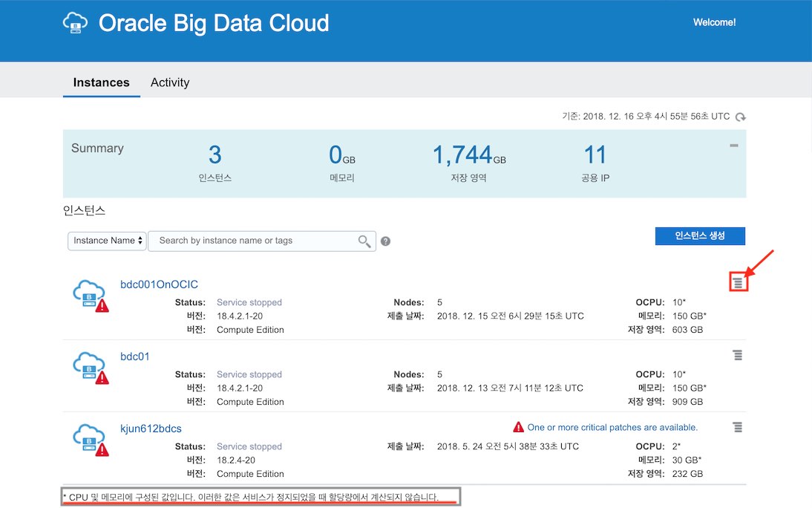Open the bdc01 instance link
The image size is (812, 508).
pyautogui.click(x=135, y=356)
